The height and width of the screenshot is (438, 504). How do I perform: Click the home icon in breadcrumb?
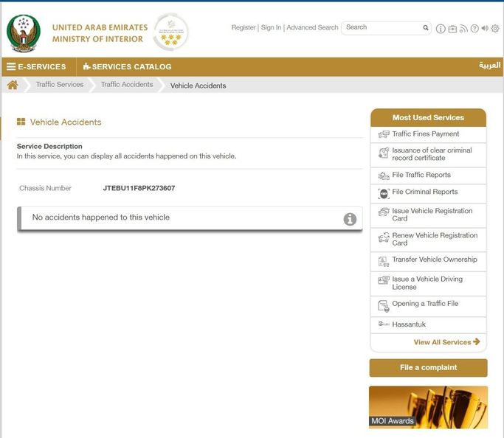point(12,85)
